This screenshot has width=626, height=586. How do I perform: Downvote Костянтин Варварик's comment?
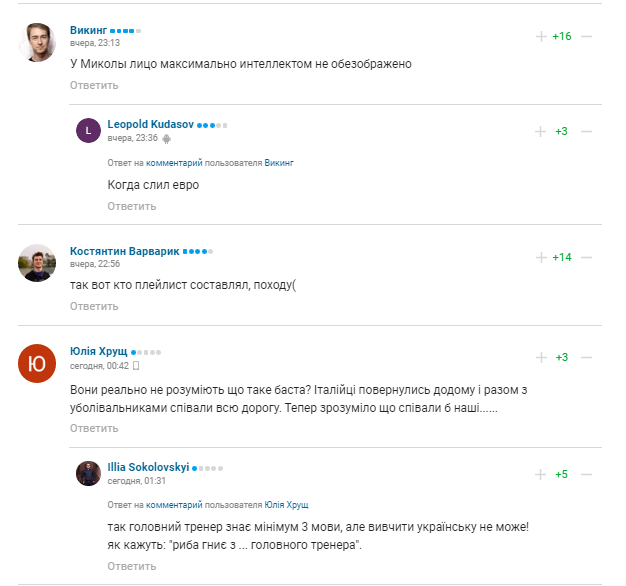(x=587, y=257)
